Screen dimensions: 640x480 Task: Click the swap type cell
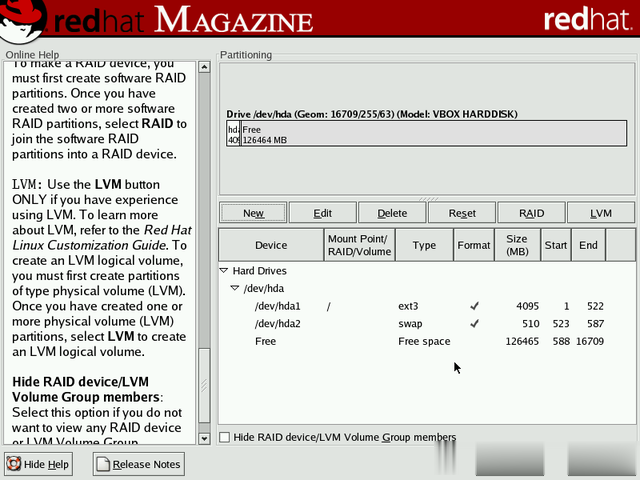pos(410,323)
